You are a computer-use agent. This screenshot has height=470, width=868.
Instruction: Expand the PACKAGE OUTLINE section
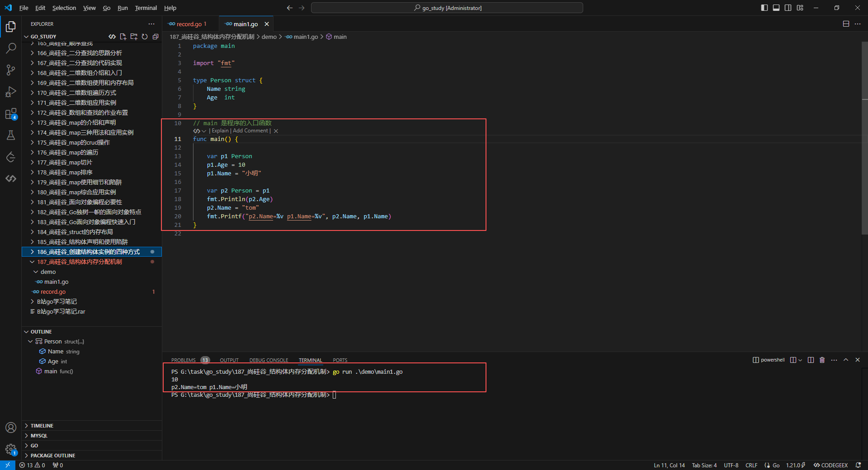point(92,456)
